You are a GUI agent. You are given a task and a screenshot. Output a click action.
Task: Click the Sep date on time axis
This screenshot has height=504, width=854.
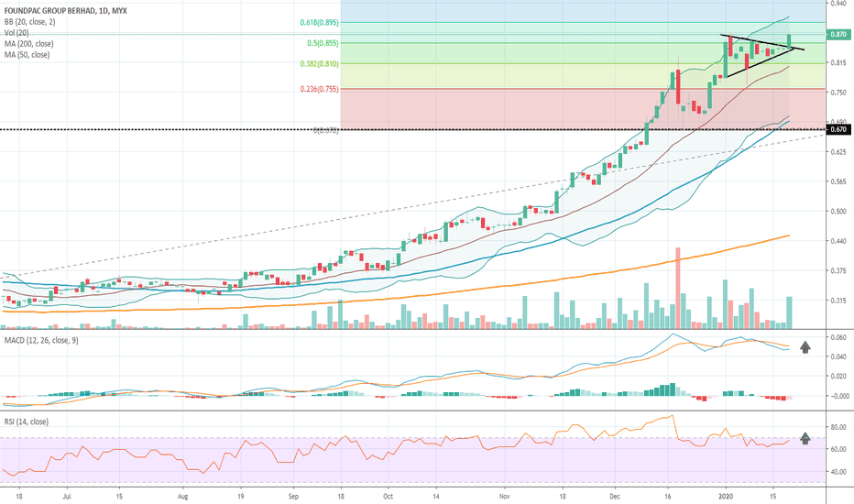[x=293, y=497]
